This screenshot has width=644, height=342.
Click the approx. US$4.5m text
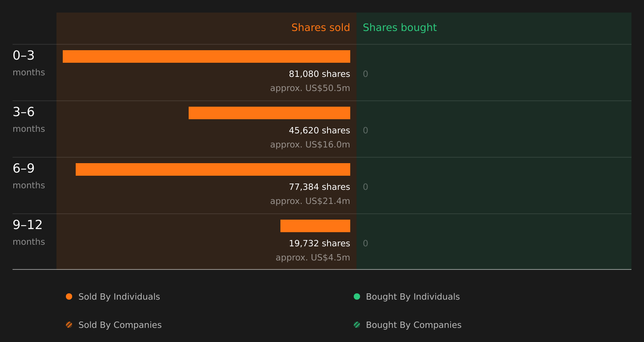[313, 258]
